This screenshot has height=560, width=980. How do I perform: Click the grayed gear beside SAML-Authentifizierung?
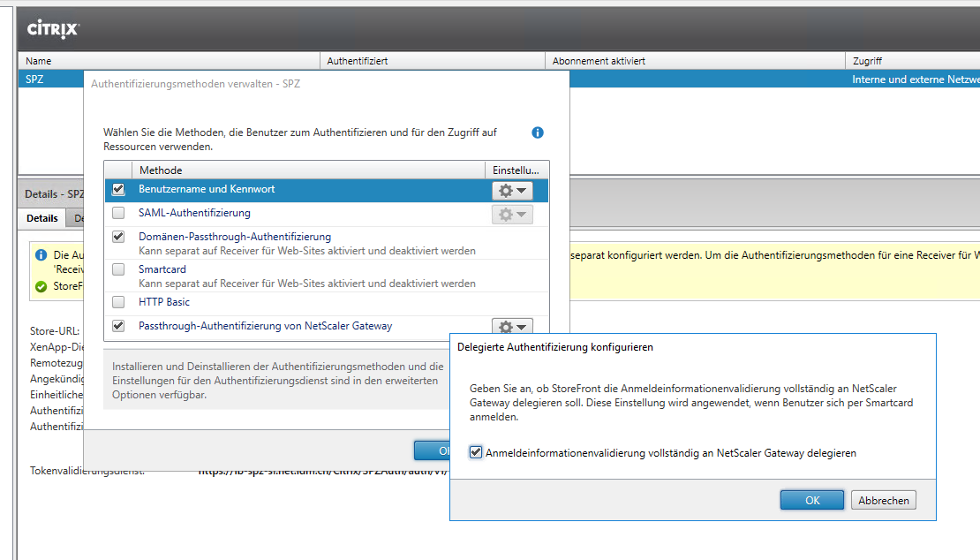point(508,213)
